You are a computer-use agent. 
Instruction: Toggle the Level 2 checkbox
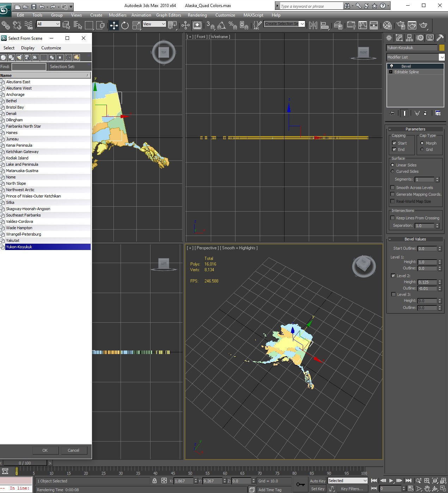(393, 276)
